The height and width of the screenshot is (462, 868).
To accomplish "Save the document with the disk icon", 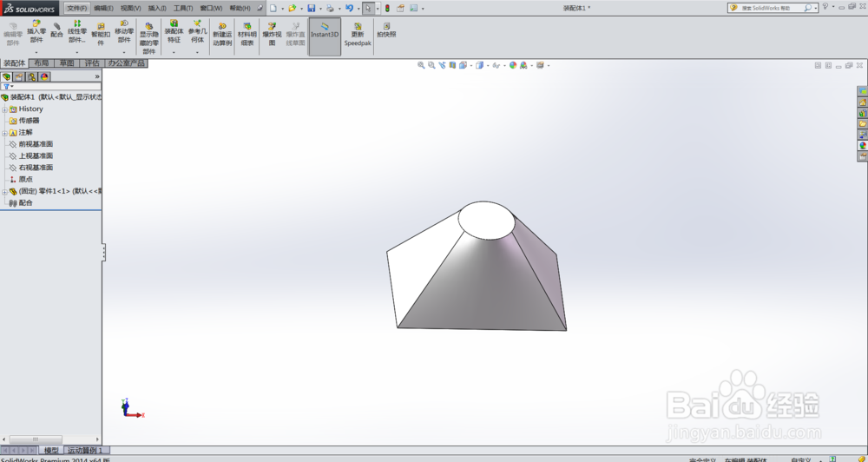I will point(311,8).
